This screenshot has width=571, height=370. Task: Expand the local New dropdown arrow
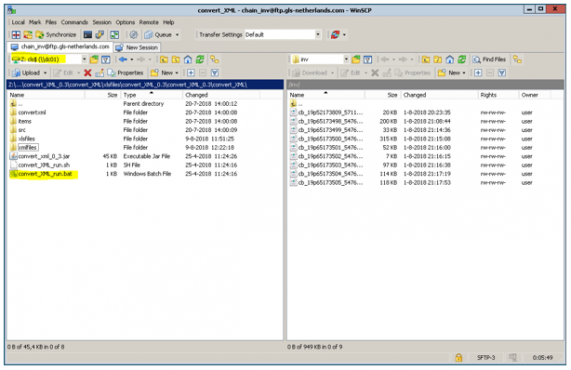(x=177, y=73)
